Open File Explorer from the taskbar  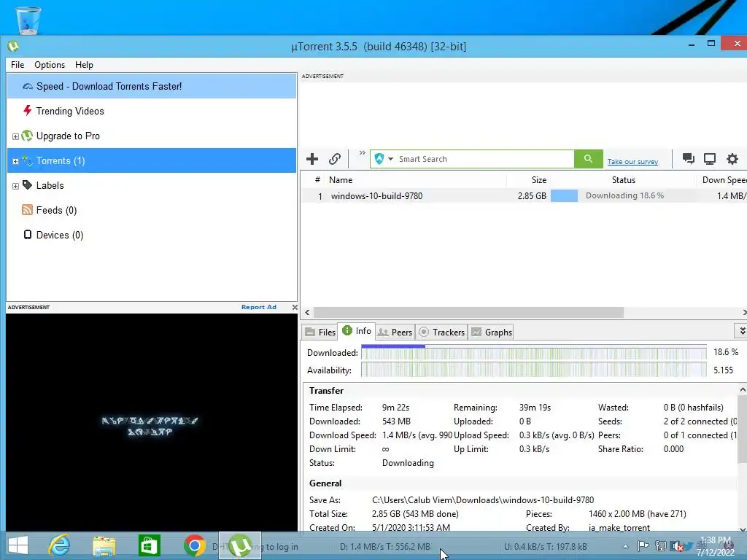coord(104,546)
